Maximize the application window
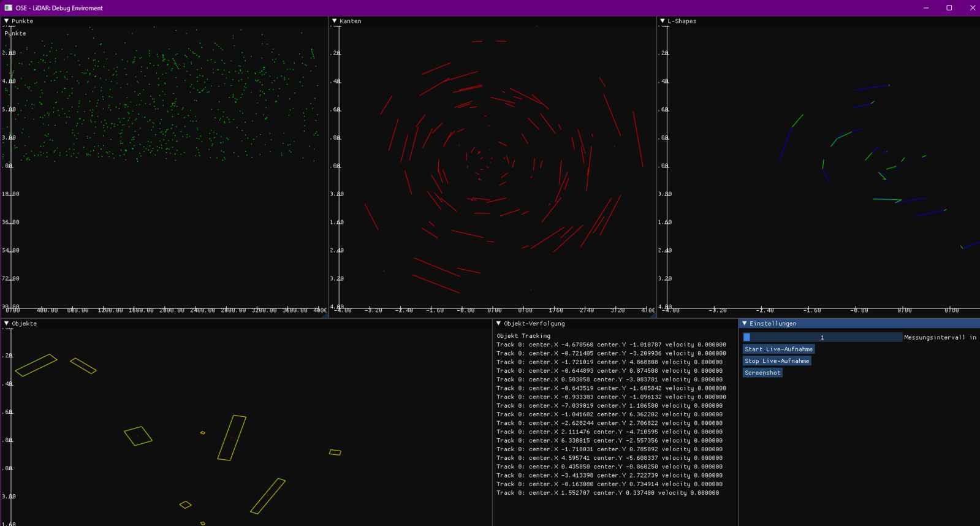The height and width of the screenshot is (526, 980). (949, 8)
